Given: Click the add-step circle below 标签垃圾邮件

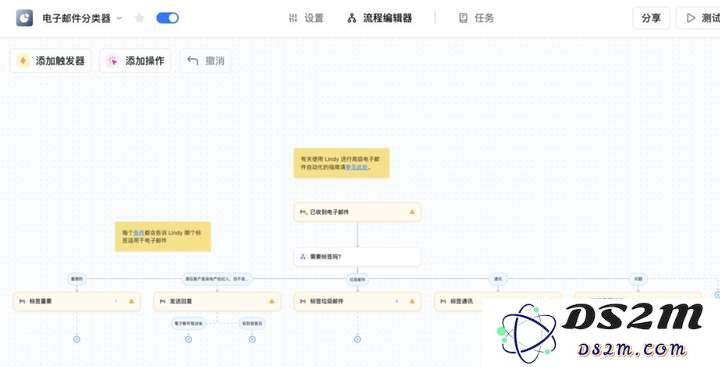Looking at the screenshot, I should tap(357, 339).
